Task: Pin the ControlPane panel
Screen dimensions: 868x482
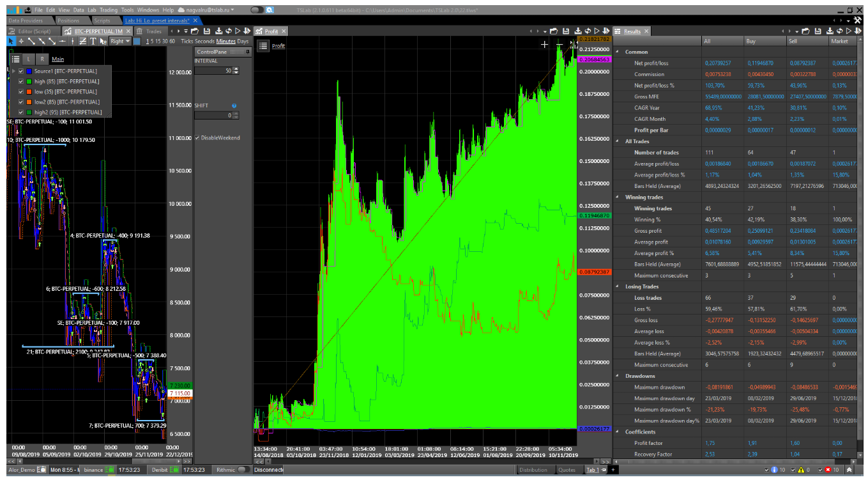Action: point(246,51)
